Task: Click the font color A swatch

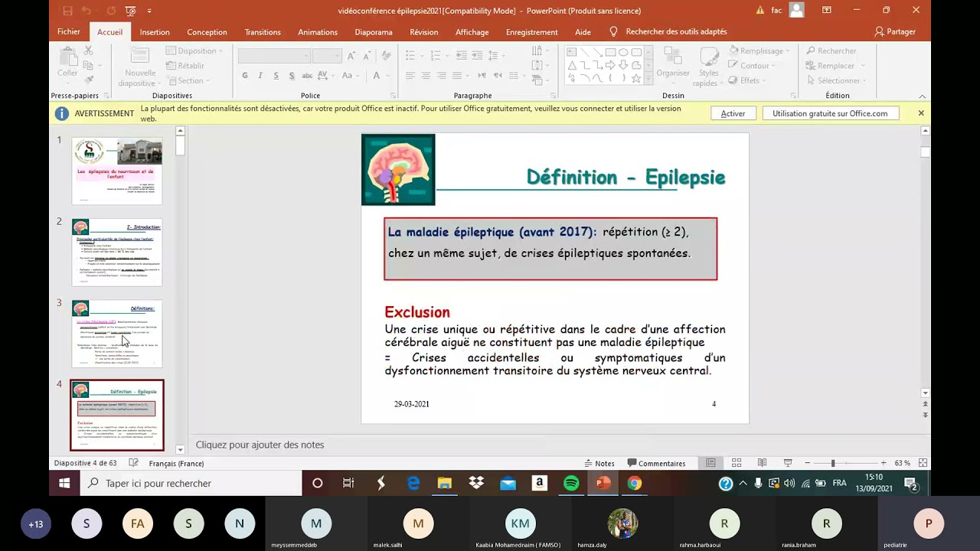Action: [x=377, y=76]
